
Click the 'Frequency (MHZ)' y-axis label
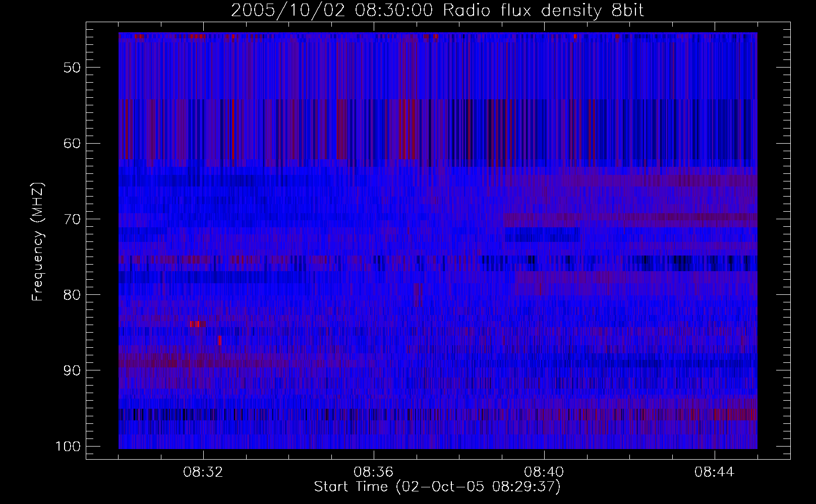38,242
